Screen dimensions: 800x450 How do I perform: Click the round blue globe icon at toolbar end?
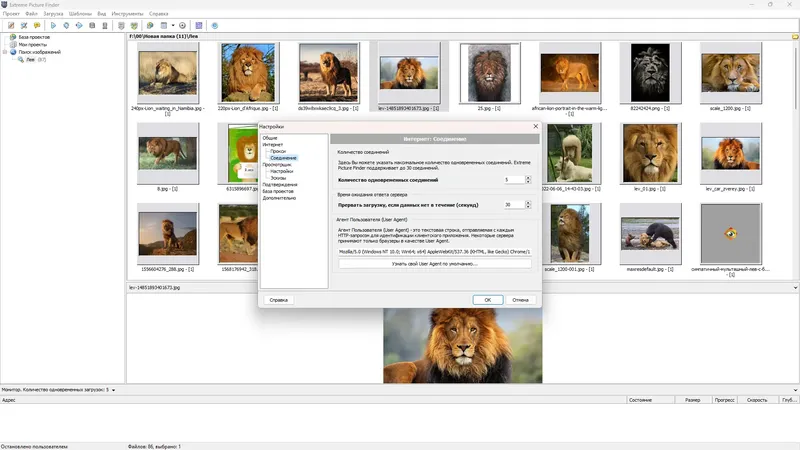tap(215, 26)
